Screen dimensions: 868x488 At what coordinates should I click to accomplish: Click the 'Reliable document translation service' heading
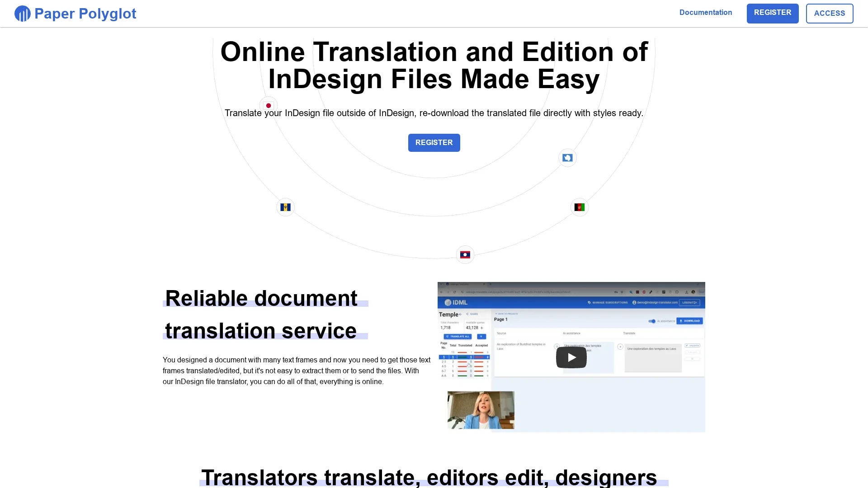pos(265,314)
